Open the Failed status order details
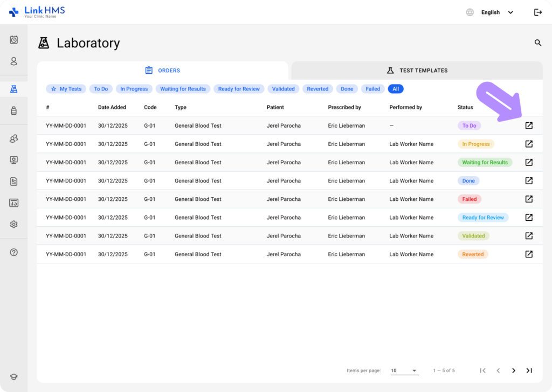 point(529,199)
